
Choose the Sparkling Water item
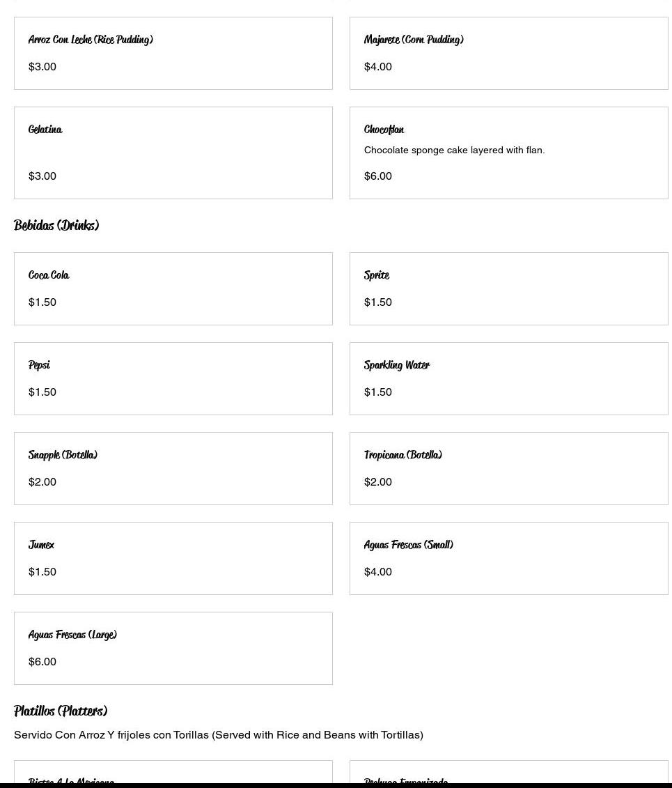[508, 378]
